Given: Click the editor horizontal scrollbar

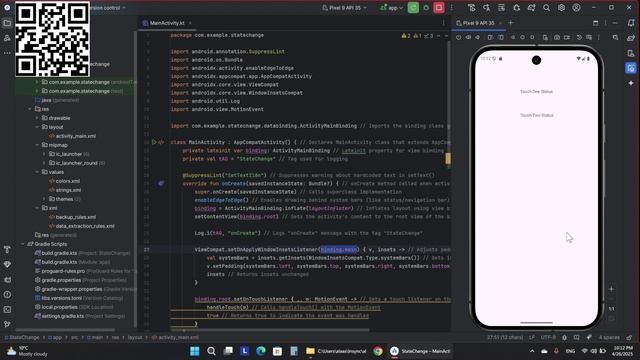Looking at the screenshot, I should click(270, 330).
